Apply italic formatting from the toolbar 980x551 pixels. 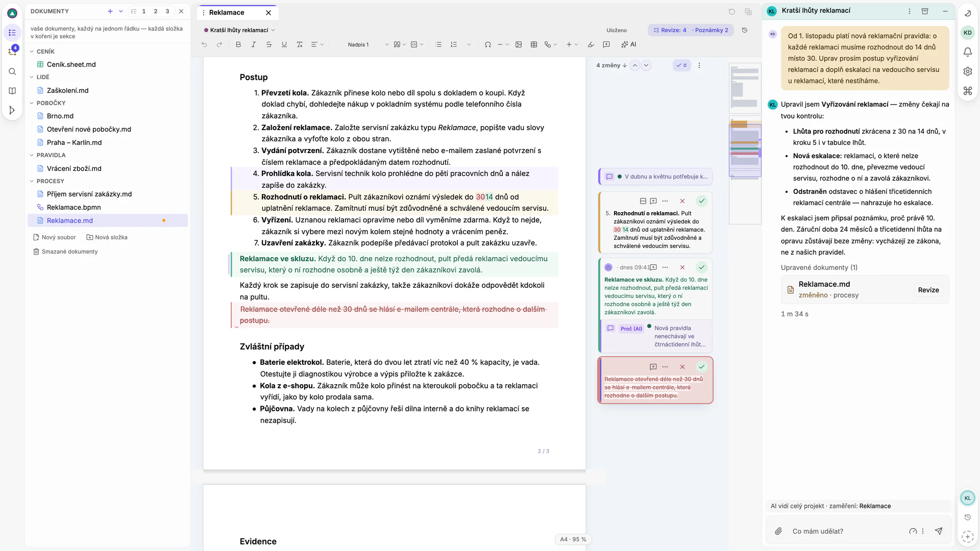[x=253, y=45]
